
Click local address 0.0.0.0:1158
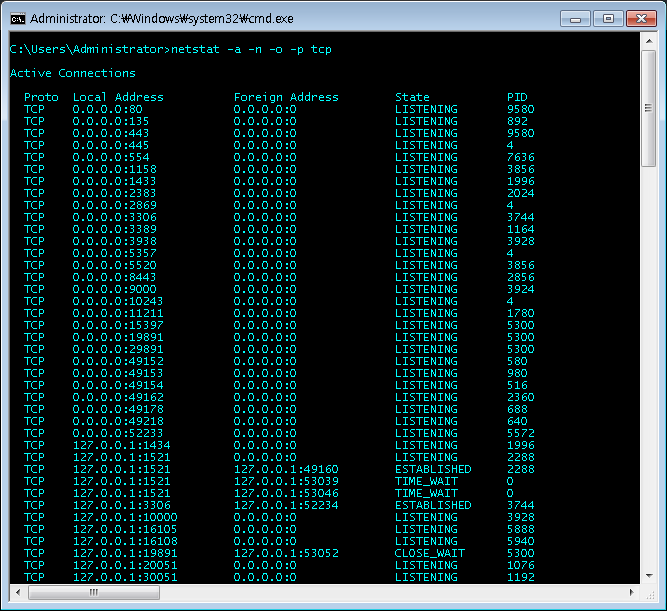(x=114, y=169)
